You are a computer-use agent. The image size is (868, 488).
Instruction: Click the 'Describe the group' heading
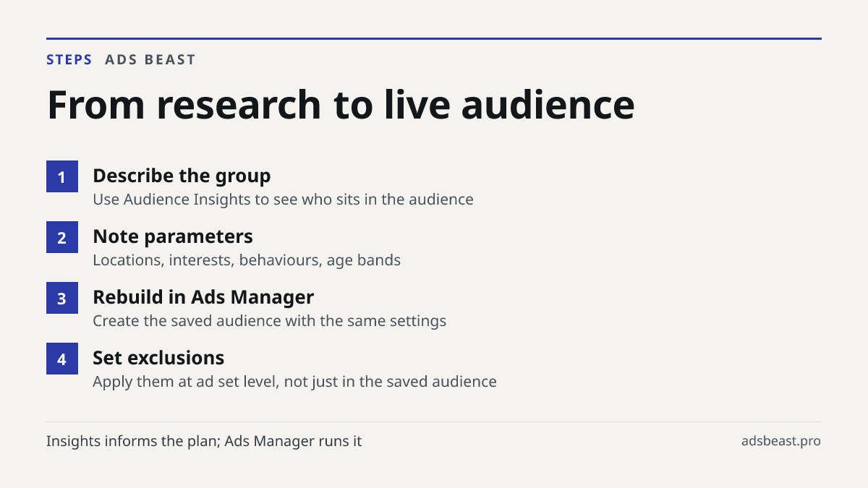coord(182,176)
